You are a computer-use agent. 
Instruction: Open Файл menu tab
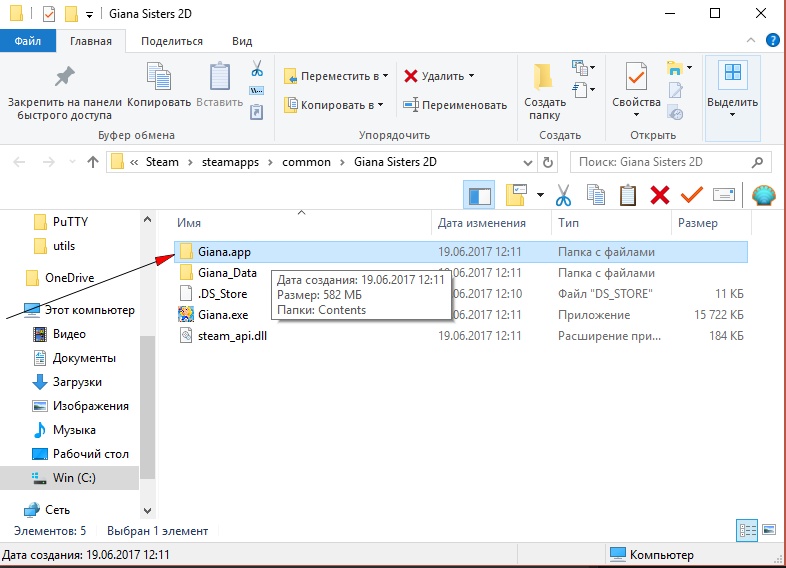point(28,41)
